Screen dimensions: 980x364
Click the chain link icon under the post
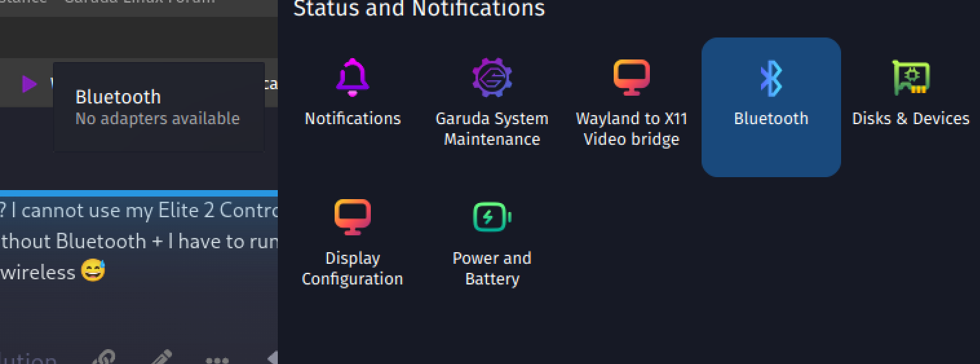point(104,358)
